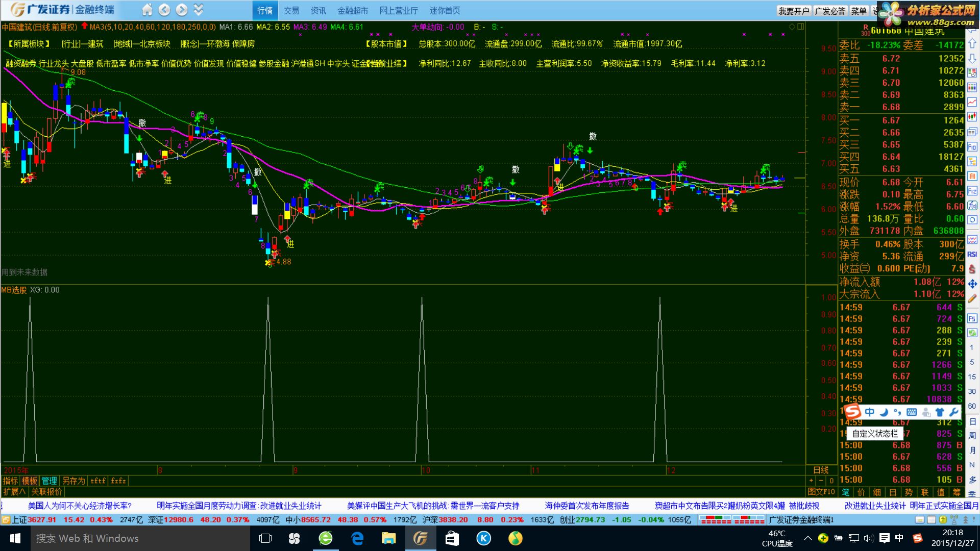The image size is (980, 551).
Task: Open the 菜单 menu button
Action: [x=859, y=11]
